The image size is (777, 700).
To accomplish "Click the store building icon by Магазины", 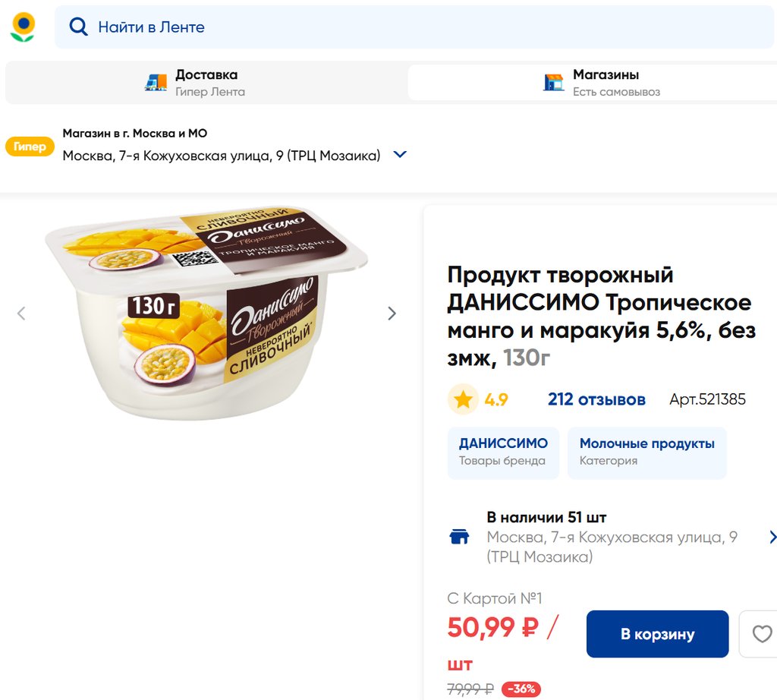I will tap(554, 83).
